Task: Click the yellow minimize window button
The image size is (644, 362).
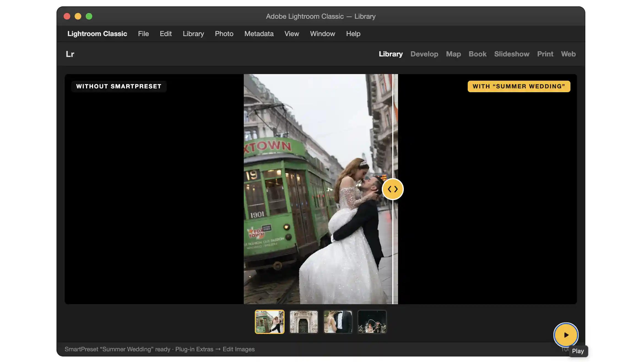Action: tap(78, 16)
